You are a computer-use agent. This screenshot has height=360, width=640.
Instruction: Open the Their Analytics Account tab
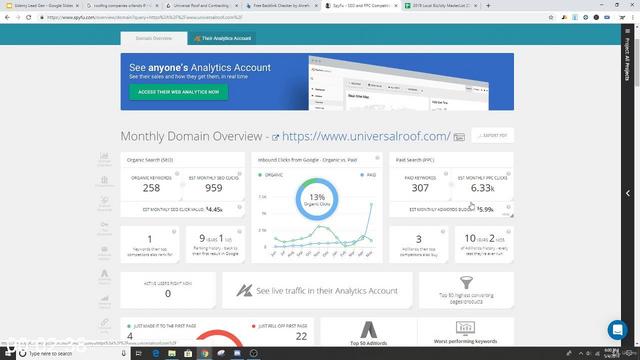pyautogui.click(x=222, y=38)
